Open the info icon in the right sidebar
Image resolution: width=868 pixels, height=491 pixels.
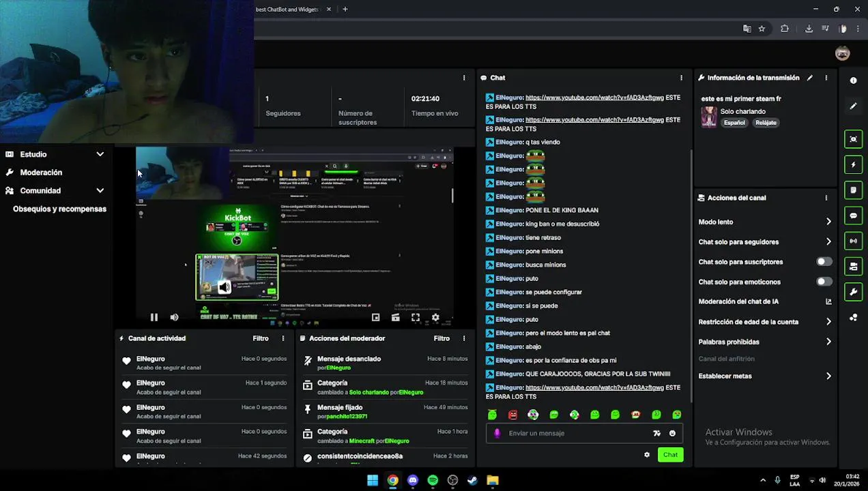(x=853, y=80)
